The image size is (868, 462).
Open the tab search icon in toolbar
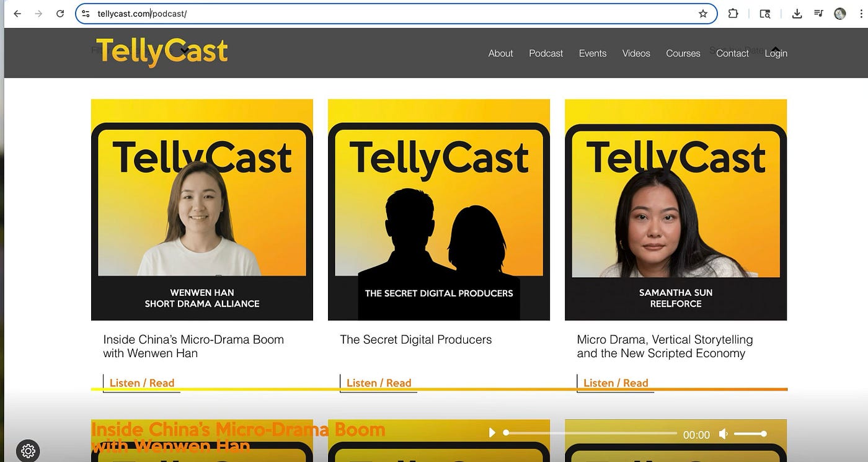[765, 14]
